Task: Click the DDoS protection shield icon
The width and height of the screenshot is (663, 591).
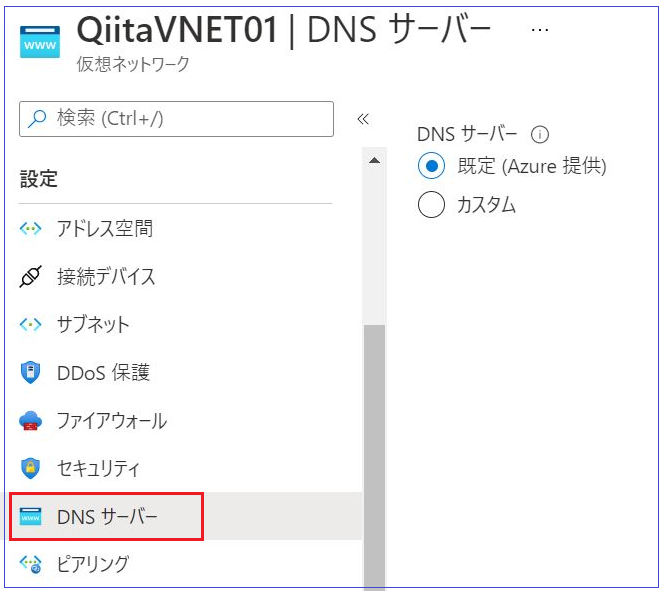Action: pyautogui.click(x=31, y=373)
